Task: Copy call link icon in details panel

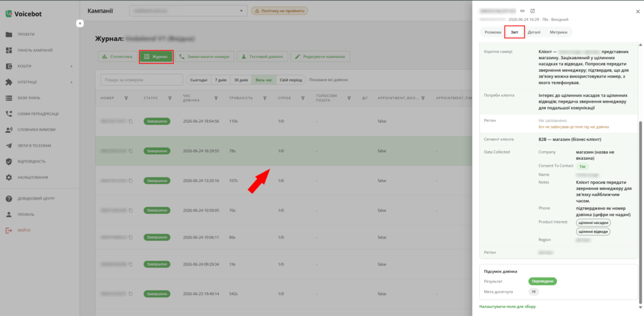Action: (x=523, y=11)
